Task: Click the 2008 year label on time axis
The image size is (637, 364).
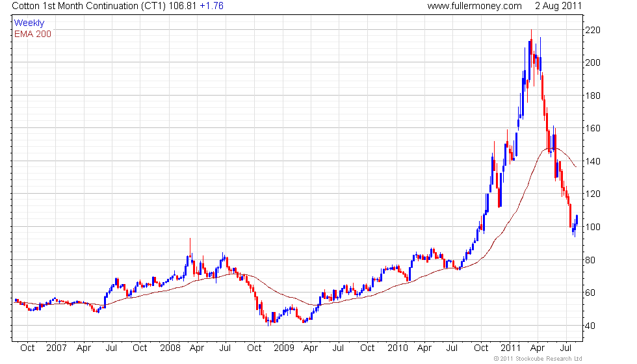Action: point(170,348)
